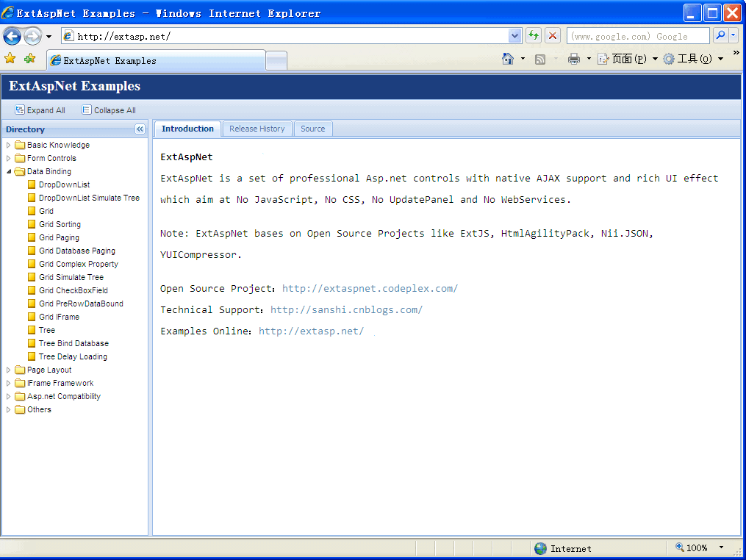Switch to the Introduction tab

coord(187,129)
